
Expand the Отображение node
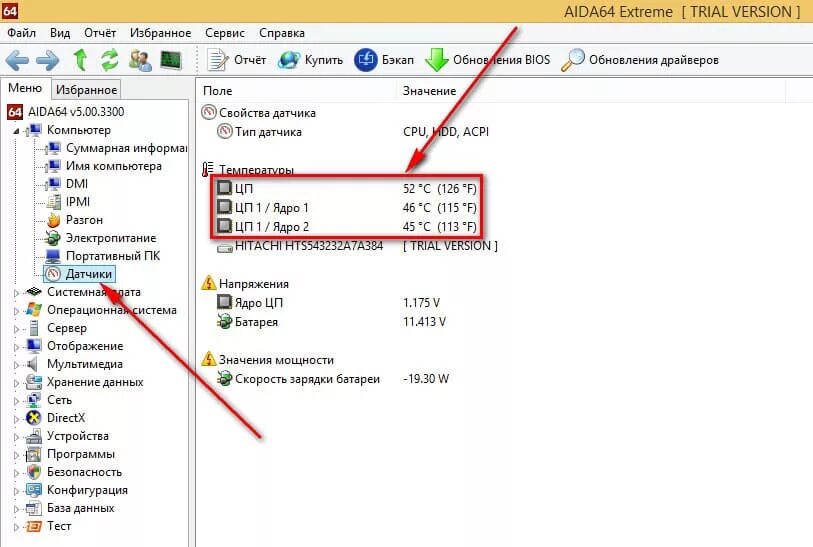(x=16, y=347)
